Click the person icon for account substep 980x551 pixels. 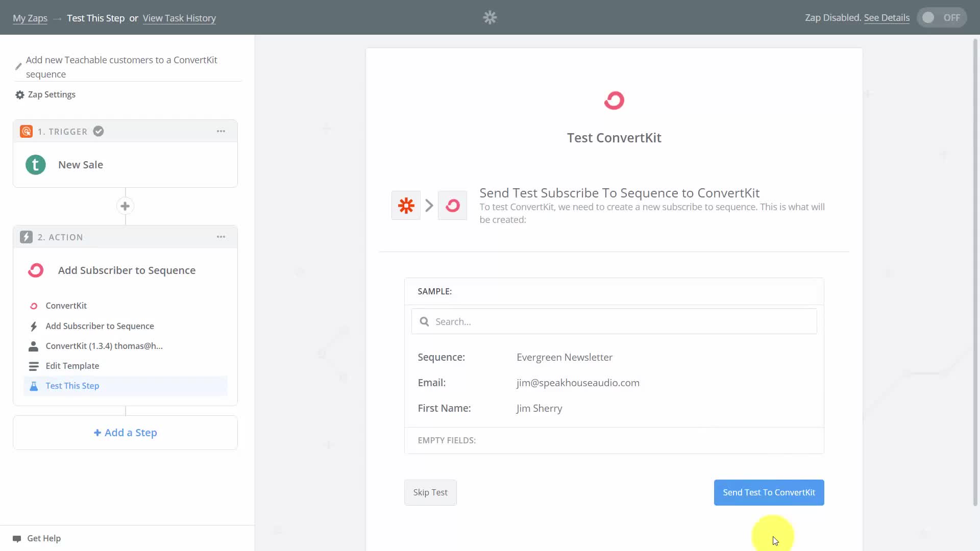point(34,346)
